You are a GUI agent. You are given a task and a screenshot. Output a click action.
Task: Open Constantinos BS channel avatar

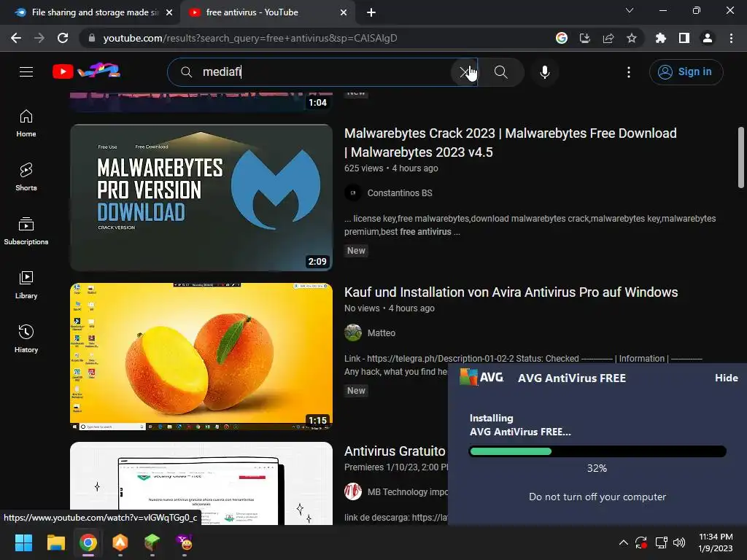click(x=353, y=192)
